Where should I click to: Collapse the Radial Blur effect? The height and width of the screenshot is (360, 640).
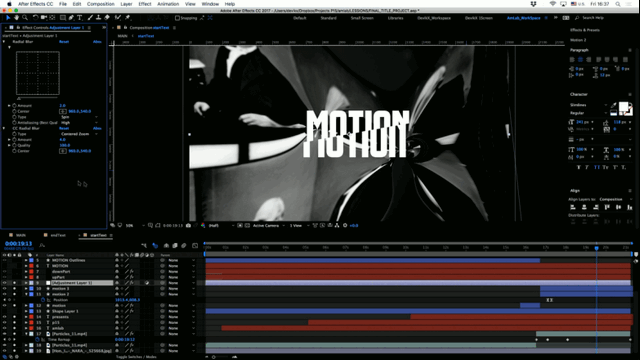coord(4,42)
